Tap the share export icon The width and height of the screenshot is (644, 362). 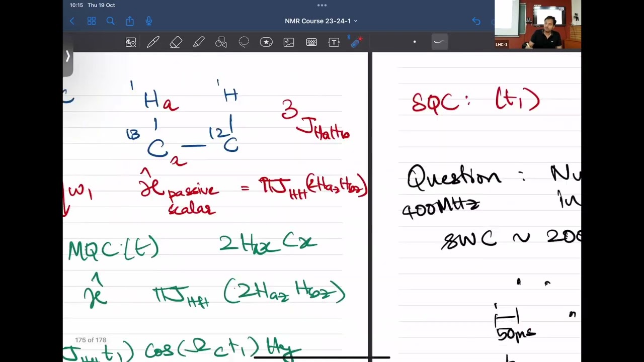130,21
